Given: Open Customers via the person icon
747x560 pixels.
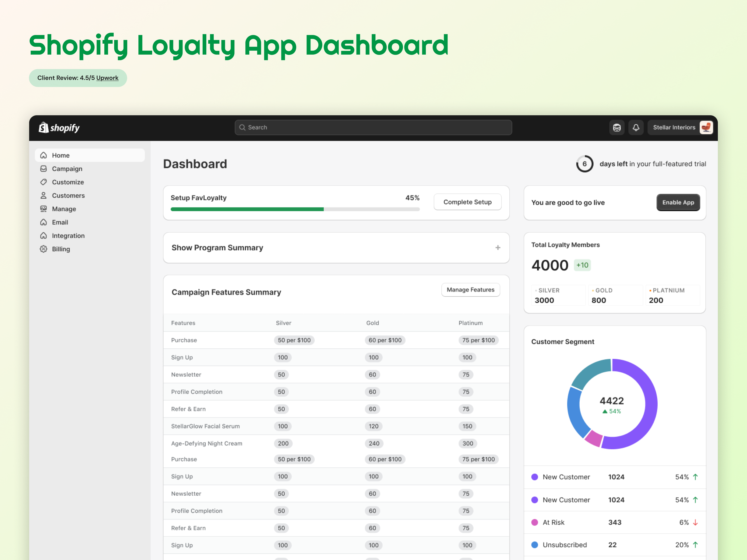Looking at the screenshot, I should 44,196.
